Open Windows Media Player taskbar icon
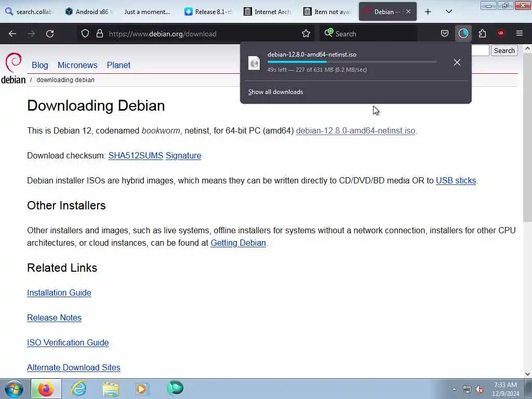Image resolution: width=532 pixels, height=399 pixels. pyautogui.click(x=142, y=389)
